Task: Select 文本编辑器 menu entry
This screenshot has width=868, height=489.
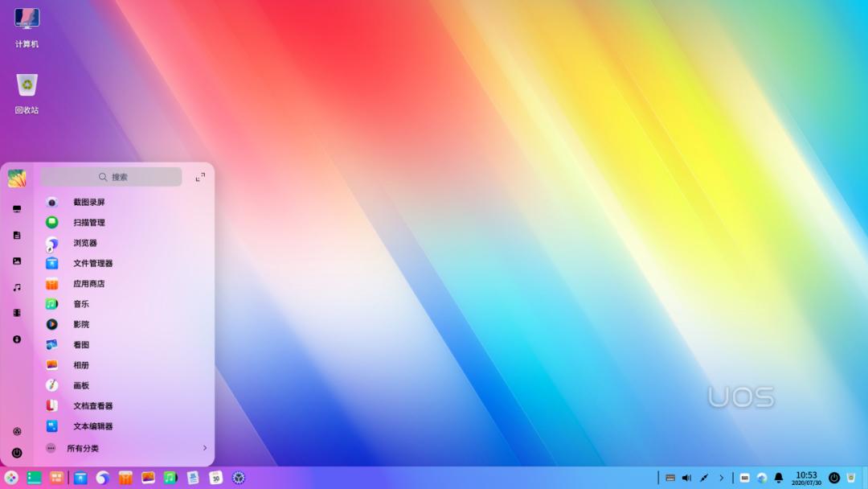Action: (x=92, y=426)
